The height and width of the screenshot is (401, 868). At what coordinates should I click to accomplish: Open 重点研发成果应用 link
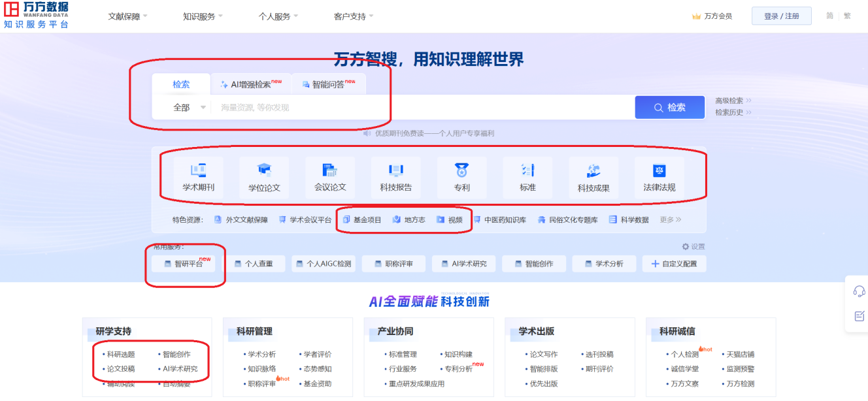(x=416, y=384)
